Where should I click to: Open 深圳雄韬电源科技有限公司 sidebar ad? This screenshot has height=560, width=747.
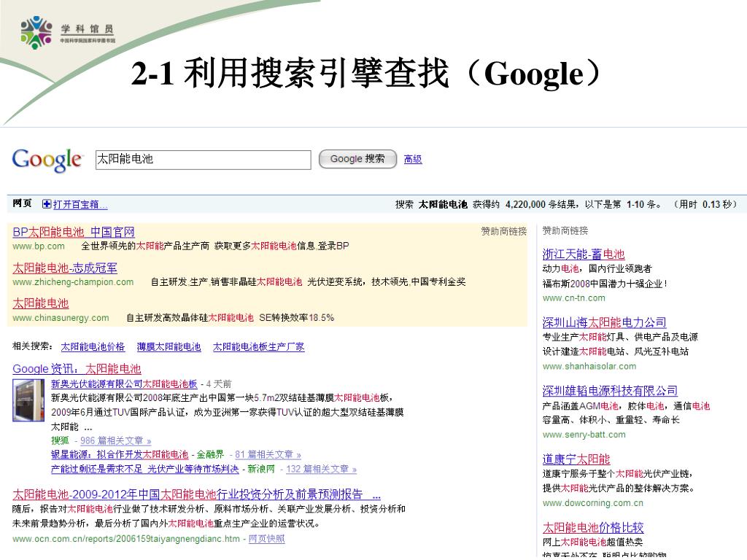tap(611, 391)
